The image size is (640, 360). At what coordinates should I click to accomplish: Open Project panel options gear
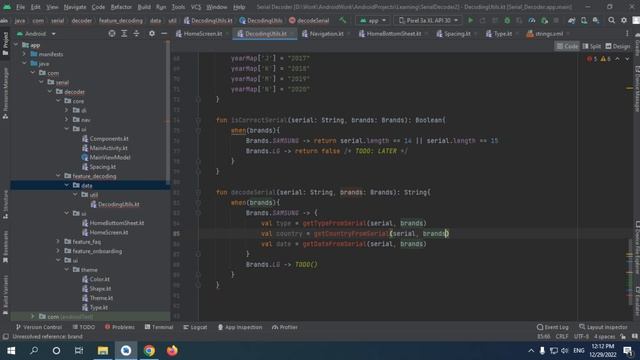pyautogui.click(x=151, y=33)
